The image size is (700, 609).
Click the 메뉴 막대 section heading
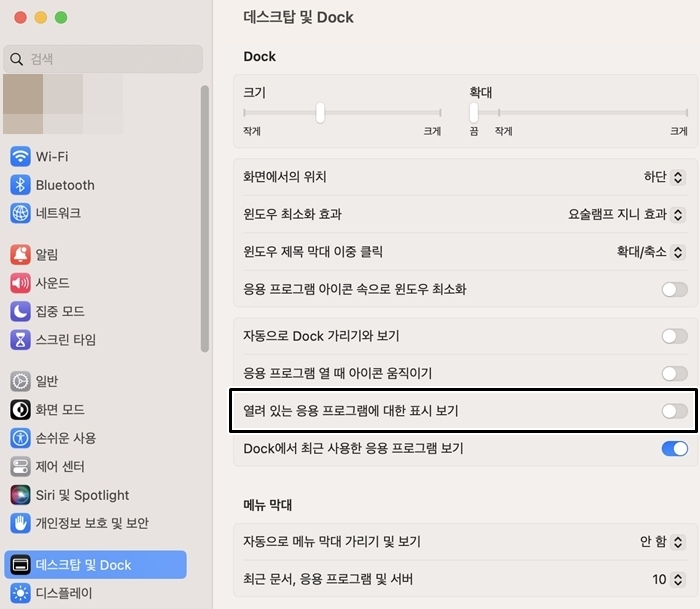coord(267,505)
